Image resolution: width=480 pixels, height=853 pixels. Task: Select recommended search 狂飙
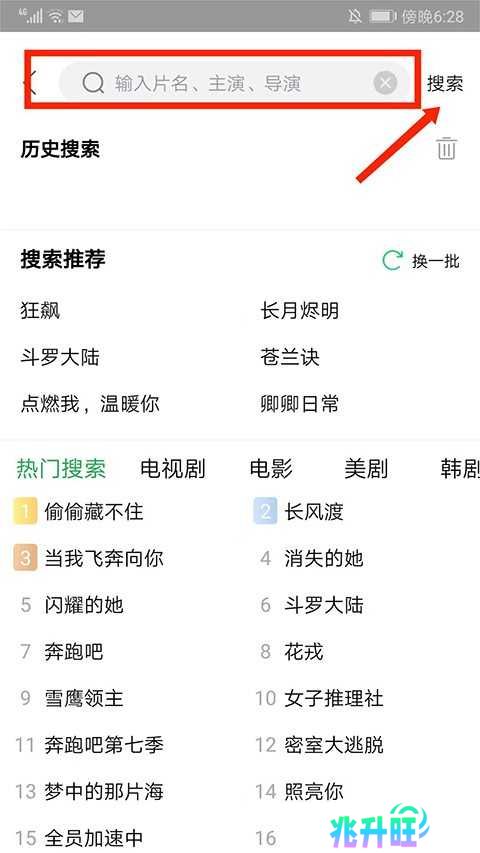click(40, 311)
